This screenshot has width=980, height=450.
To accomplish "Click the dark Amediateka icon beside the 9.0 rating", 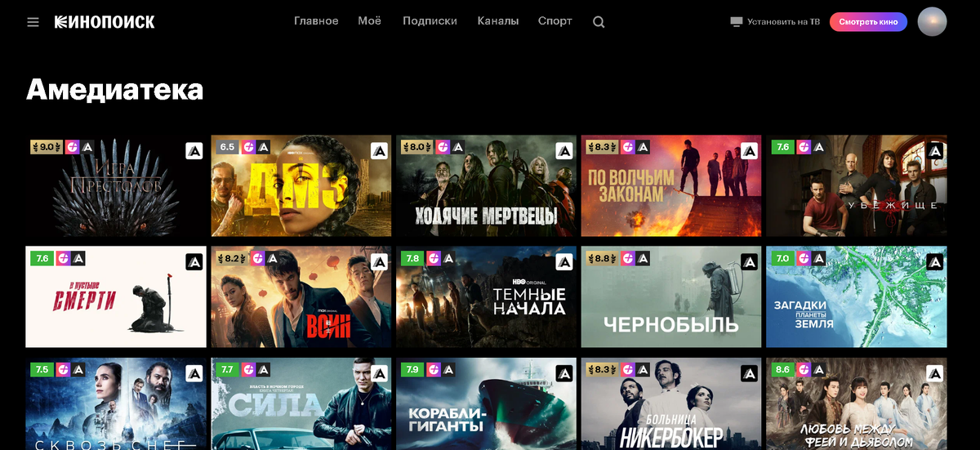I will point(88,147).
